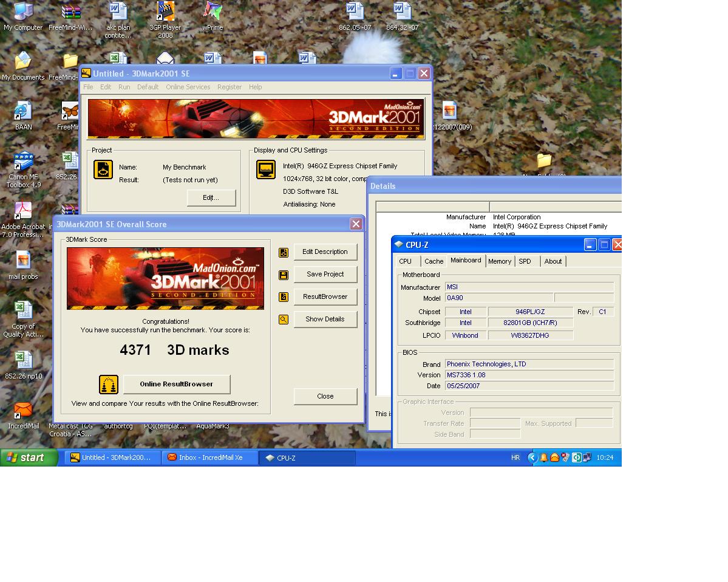Open the Windows start button

pyautogui.click(x=29, y=457)
